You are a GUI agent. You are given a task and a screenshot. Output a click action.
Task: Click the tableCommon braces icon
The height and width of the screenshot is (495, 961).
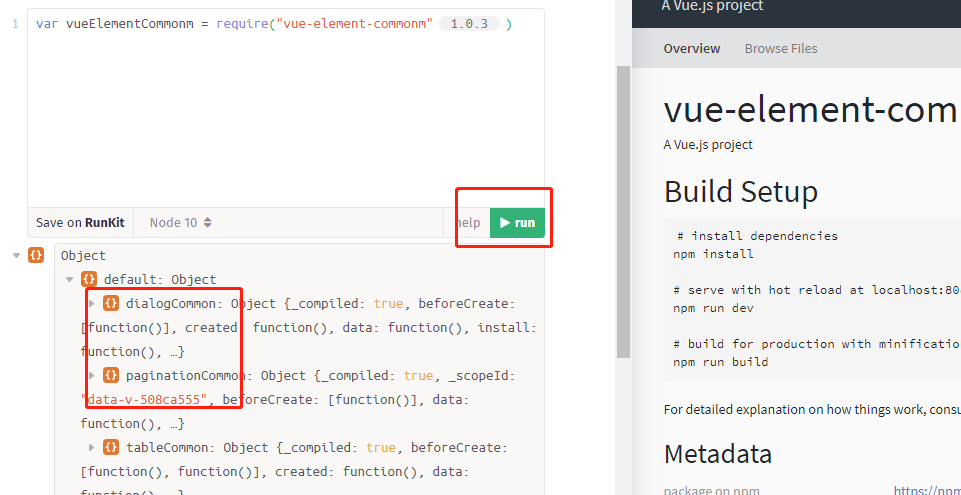[x=111, y=447]
